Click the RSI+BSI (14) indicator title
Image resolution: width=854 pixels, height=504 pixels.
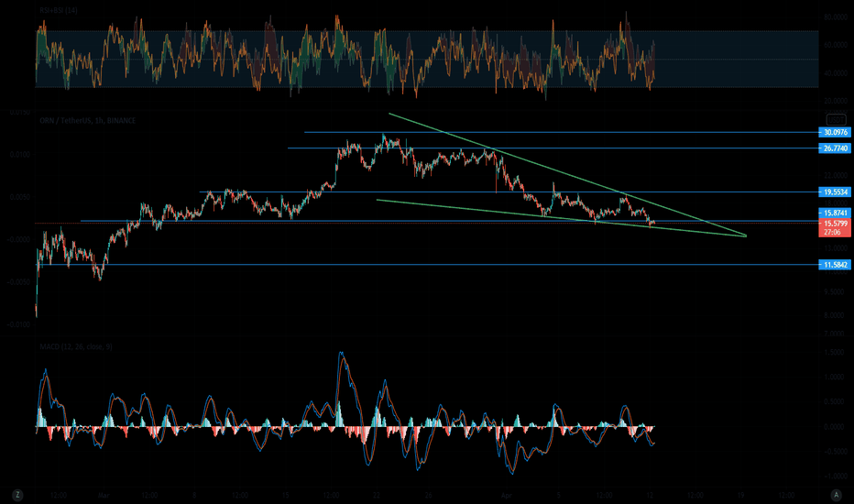(59, 10)
